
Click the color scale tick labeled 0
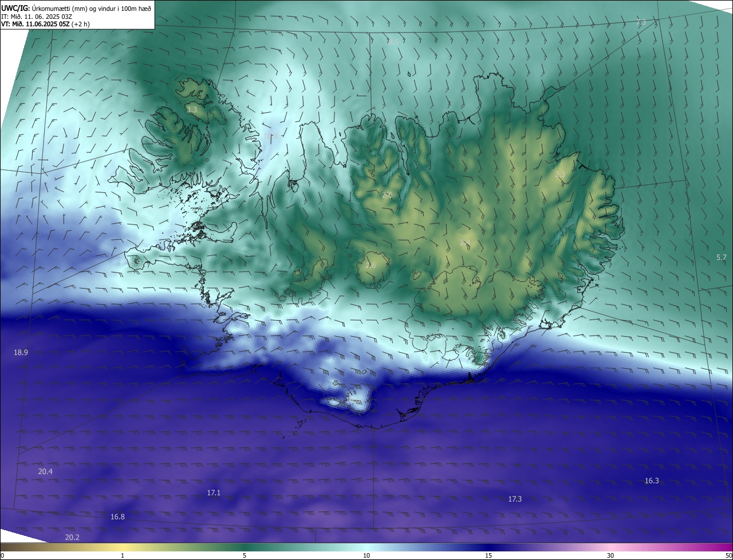click(x=2, y=555)
